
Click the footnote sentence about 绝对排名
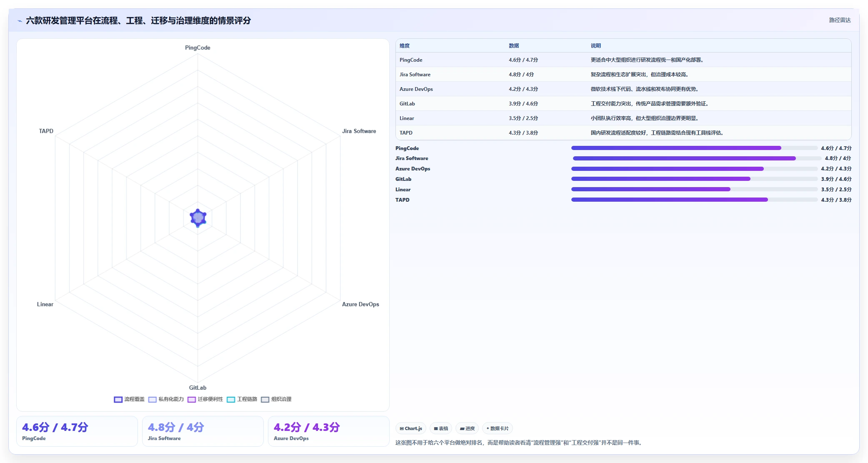[x=519, y=443]
